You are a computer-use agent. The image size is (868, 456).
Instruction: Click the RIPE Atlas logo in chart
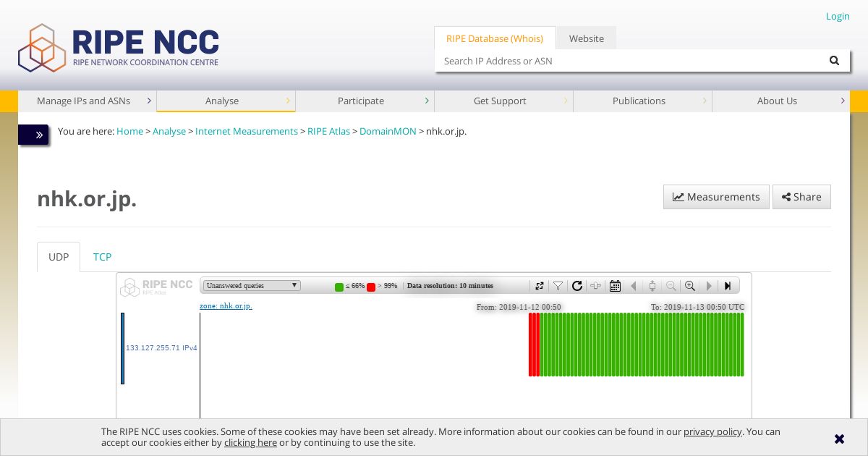pos(156,287)
